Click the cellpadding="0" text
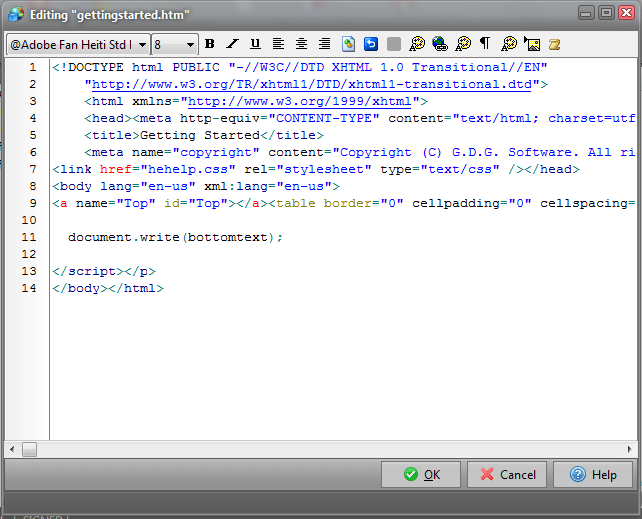 pos(472,203)
